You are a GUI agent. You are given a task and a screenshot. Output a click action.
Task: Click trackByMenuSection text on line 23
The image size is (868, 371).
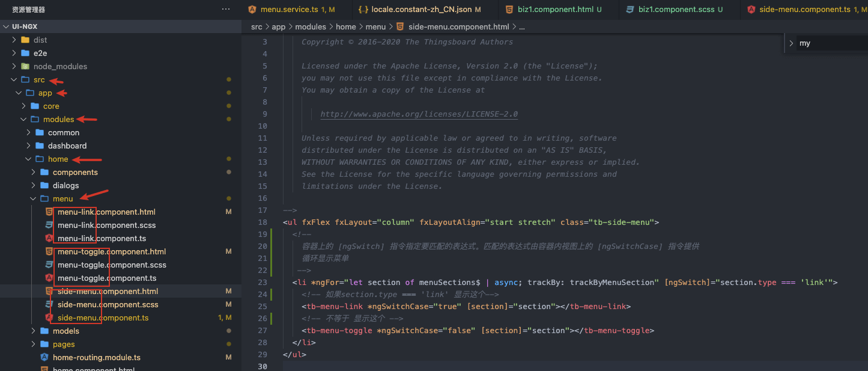click(612, 282)
